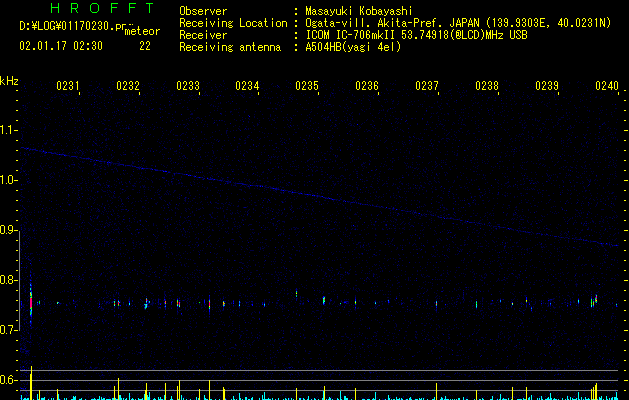The height and width of the screenshot is (400, 629).
Task: Select Ogata-vill. Akita-Pref. JAPAN location text
Action: [x=458, y=23]
